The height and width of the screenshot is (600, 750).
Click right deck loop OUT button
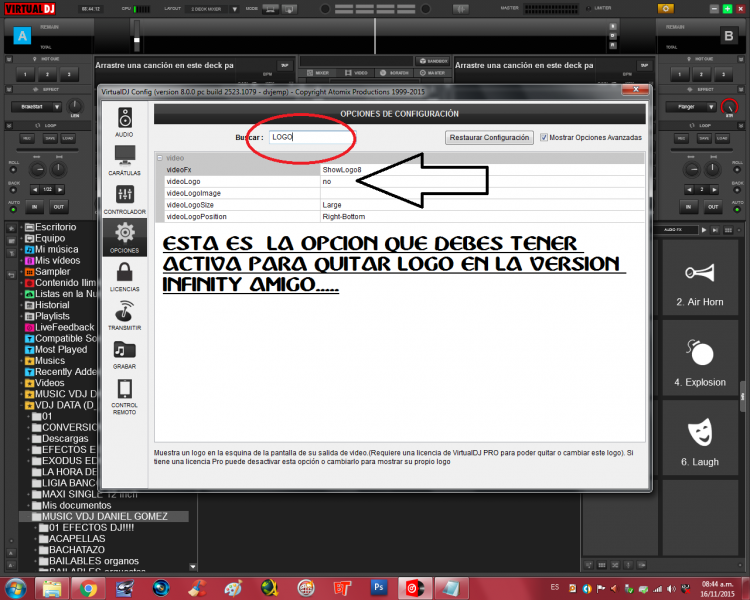tap(713, 207)
